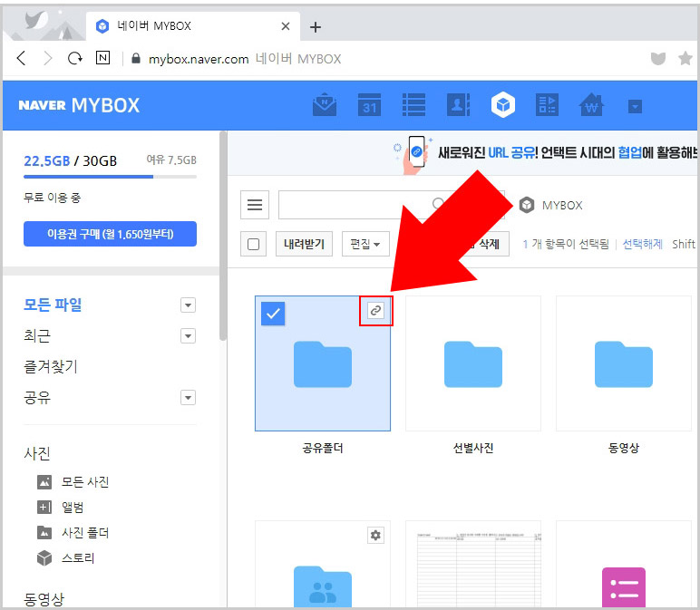Click the 선별사진 folder name label
Screen dimensions: 700x610
[473, 448]
